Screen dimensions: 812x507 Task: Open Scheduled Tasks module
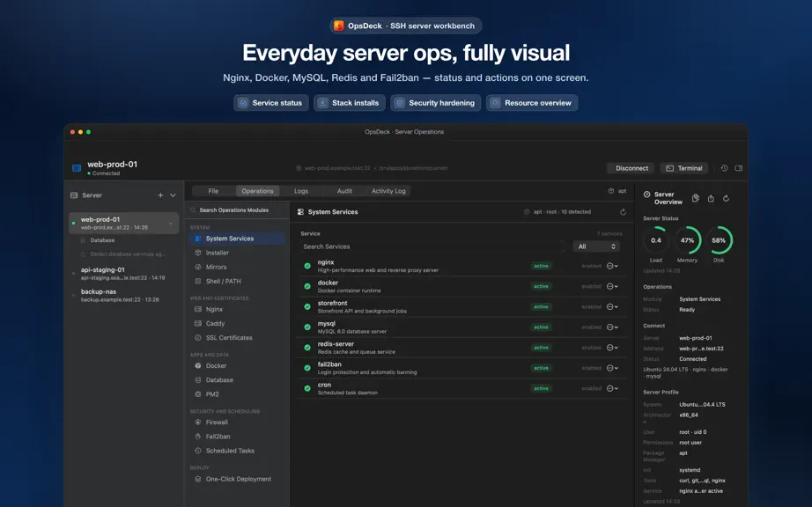coord(237,451)
